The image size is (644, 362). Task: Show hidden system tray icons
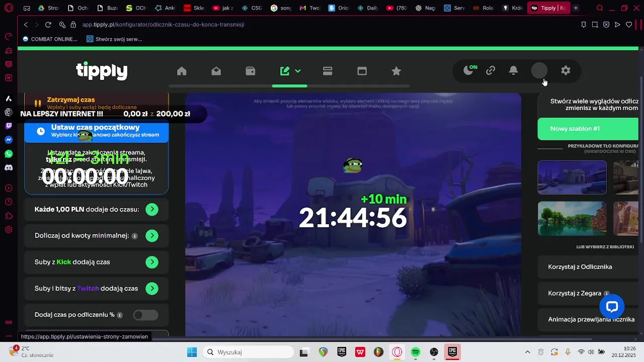point(527,352)
